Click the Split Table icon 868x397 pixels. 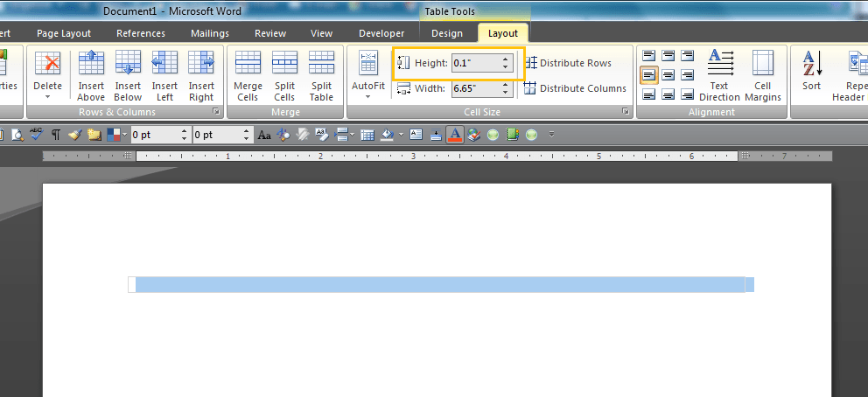(x=321, y=75)
